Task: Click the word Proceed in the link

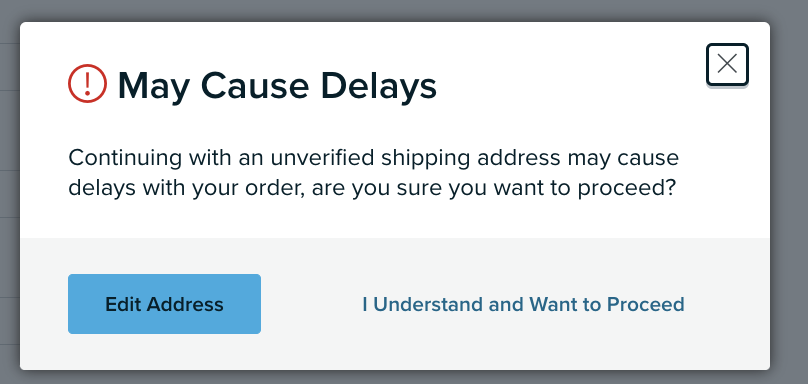Action: [x=646, y=304]
